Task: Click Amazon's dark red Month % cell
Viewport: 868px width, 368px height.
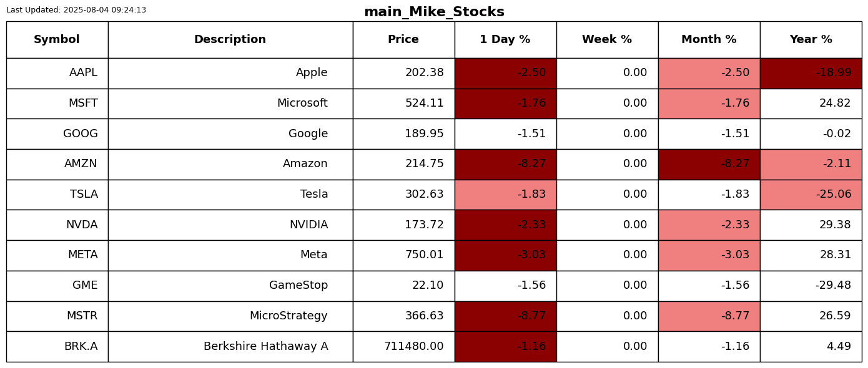Action: pos(709,164)
